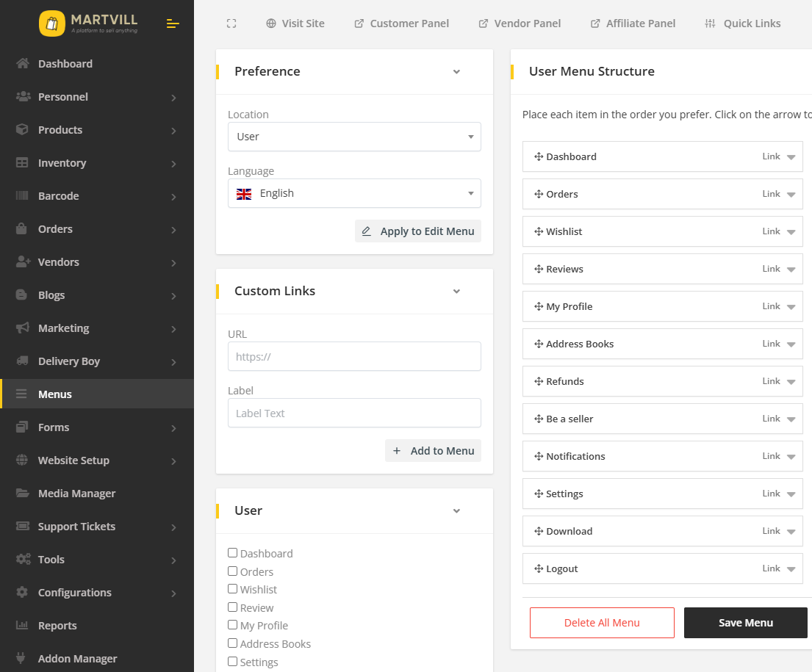Screen dimensions: 812x672
Task: Click the sidebar collapse hamburger icon
Action: pyautogui.click(x=173, y=24)
